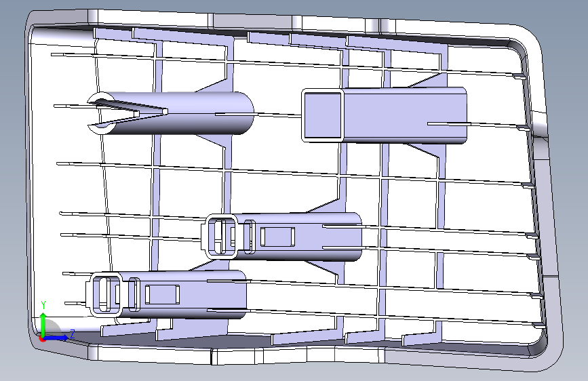Select the cylindrical boss with the V-shaped slot

(171, 113)
